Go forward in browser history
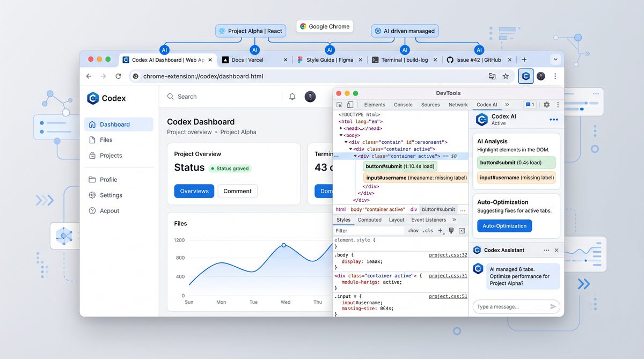This screenshot has height=359, width=644. point(104,76)
